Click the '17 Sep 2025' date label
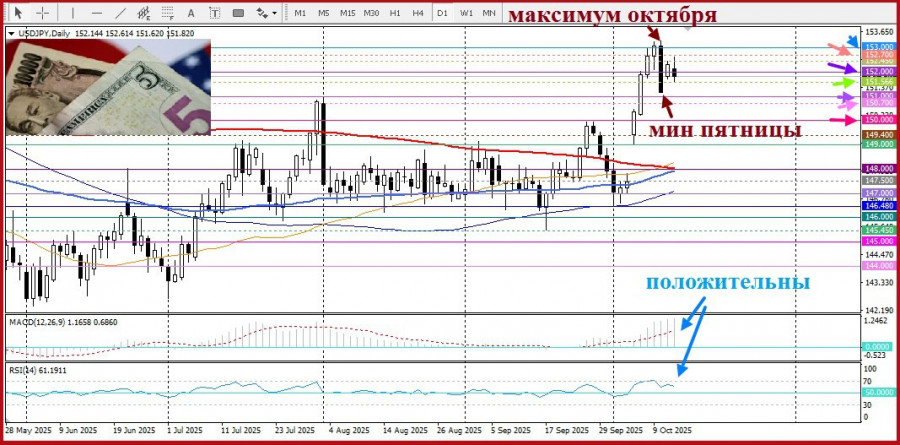Image resolution: width=900 pixels, height=445 pixels. pos(567,430)
